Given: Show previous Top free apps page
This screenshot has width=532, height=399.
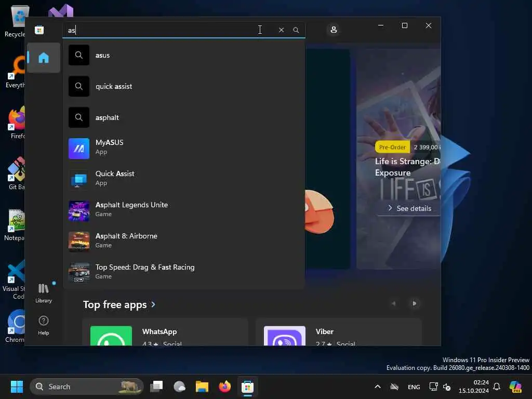Looking at the screenshot, I should (394, 303).
